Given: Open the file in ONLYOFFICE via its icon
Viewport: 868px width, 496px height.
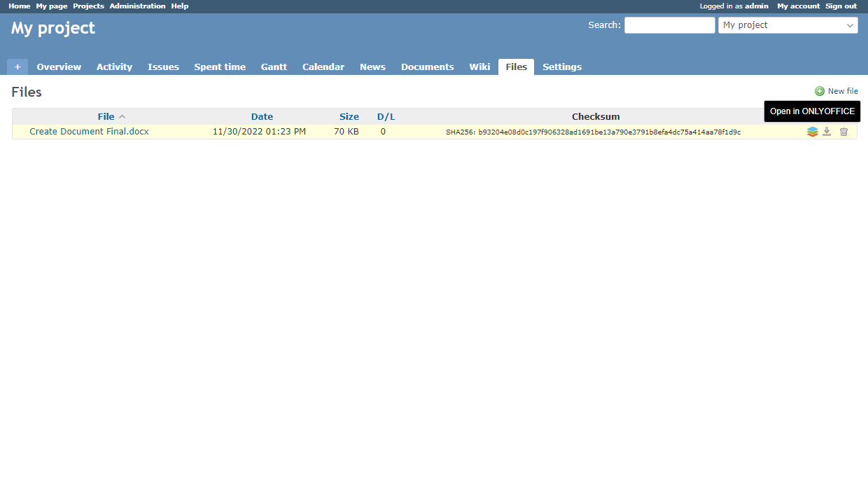Looking at the screenshot, I should coord(812,132).
